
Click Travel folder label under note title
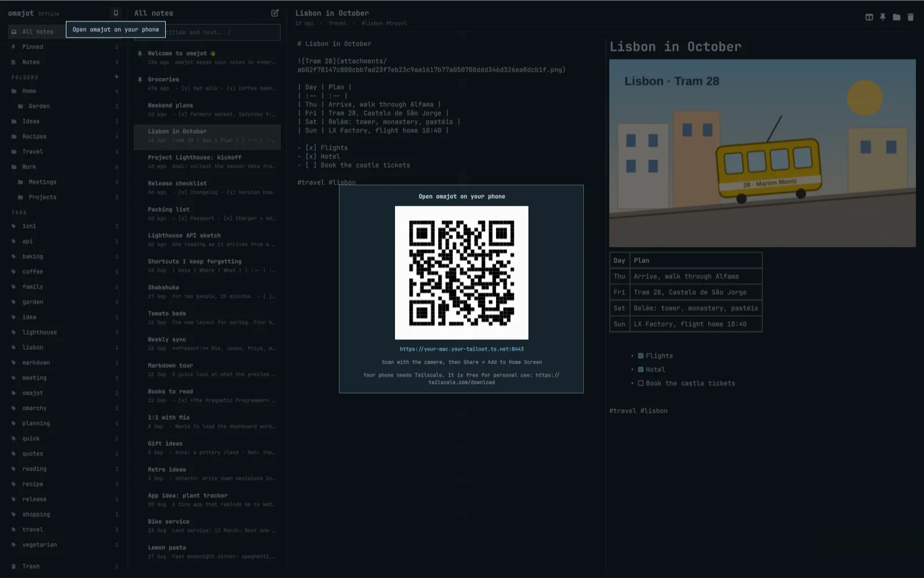(x=337, y=23)
